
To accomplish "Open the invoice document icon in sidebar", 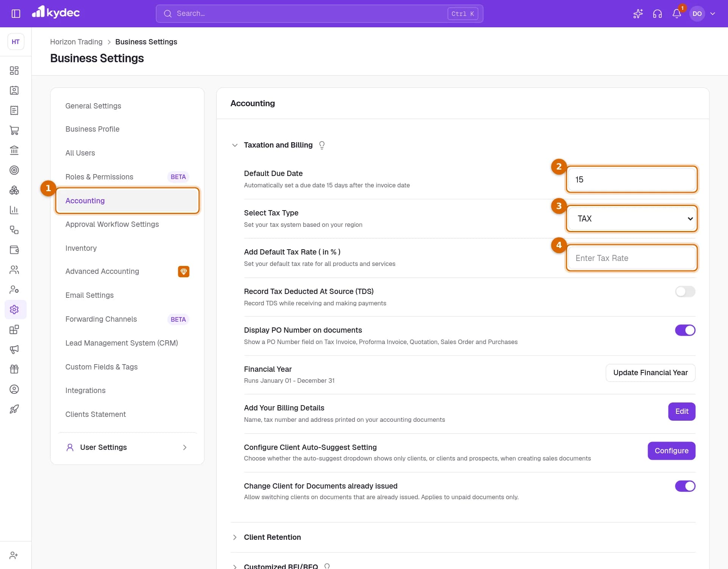I will (x=14, y=110).
